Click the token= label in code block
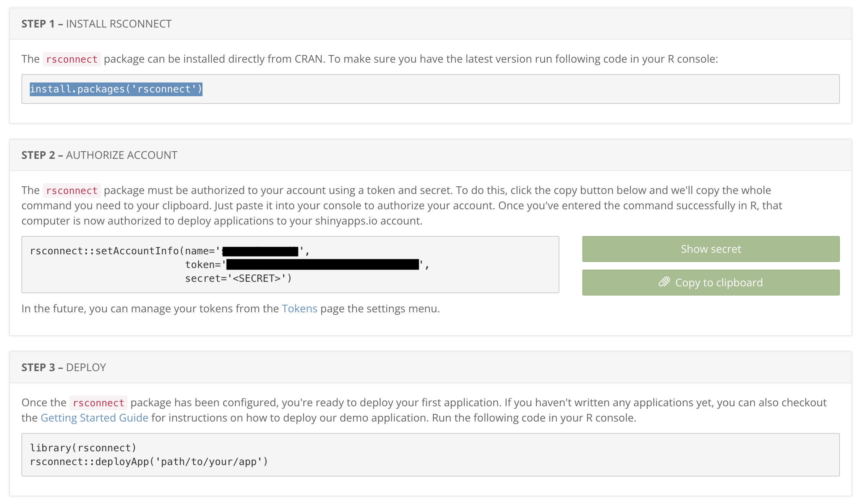Screen dimensions: 859x504 pyautogui.click(x=203, y=265)
